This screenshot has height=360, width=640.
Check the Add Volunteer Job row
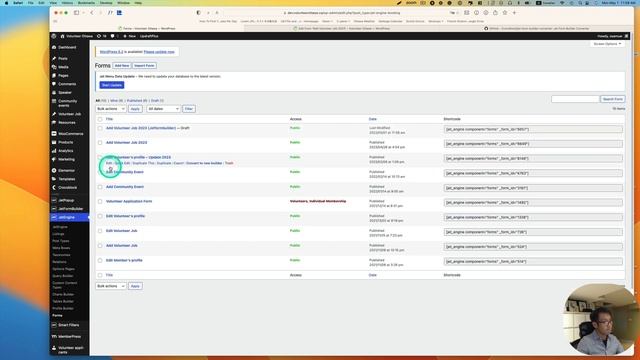[100, 246]
